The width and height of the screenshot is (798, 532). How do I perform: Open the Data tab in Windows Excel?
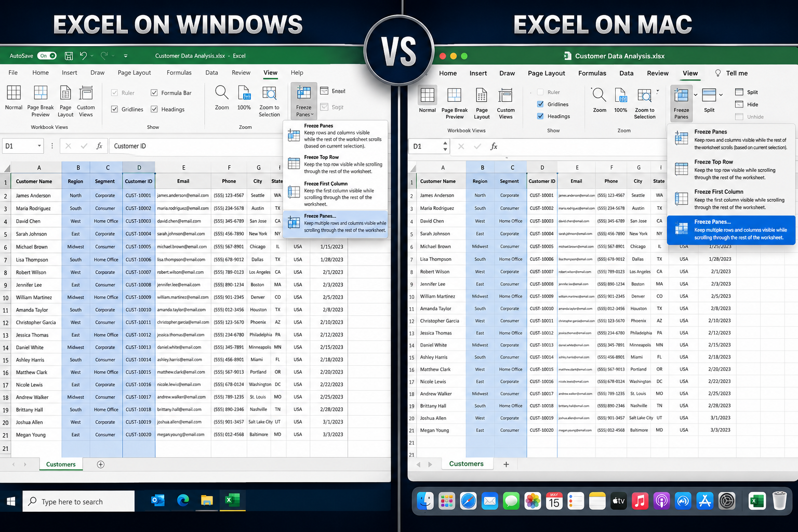tap(211, 73)
